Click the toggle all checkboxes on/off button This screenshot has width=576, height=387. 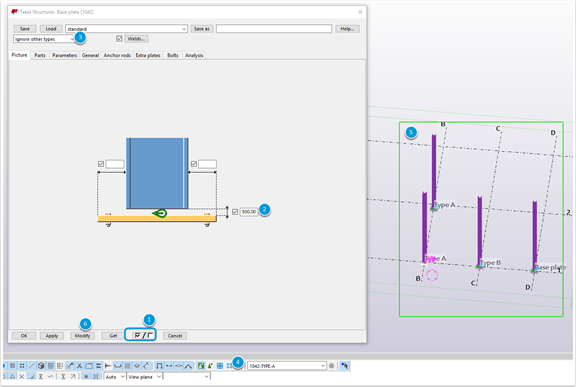point(143,335)
